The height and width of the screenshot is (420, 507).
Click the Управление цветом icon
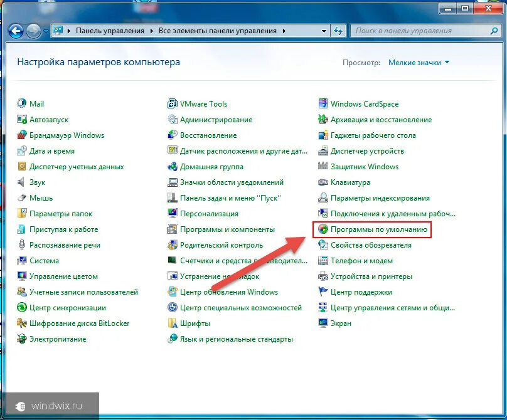click(22, 276)
